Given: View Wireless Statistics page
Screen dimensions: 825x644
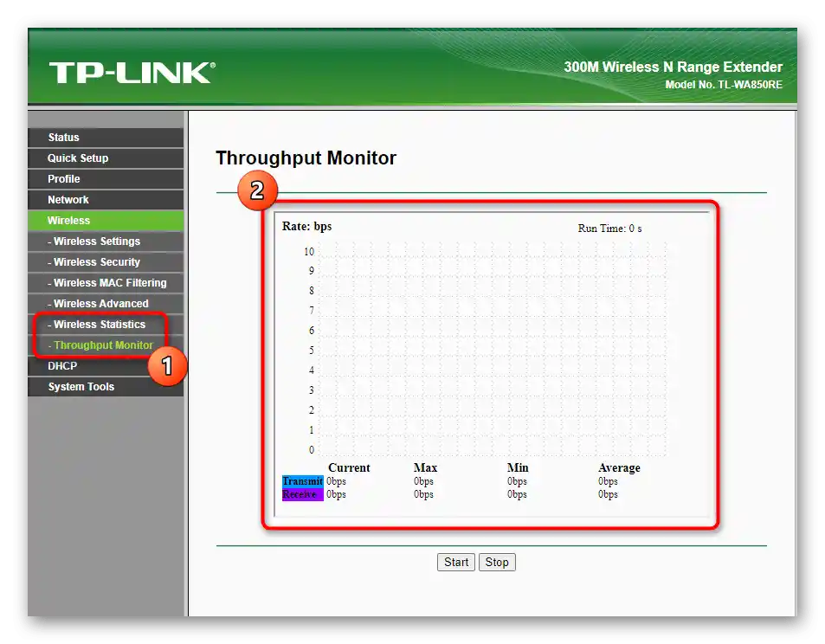Looking at the screenshot, I should (x=106, y=325).
